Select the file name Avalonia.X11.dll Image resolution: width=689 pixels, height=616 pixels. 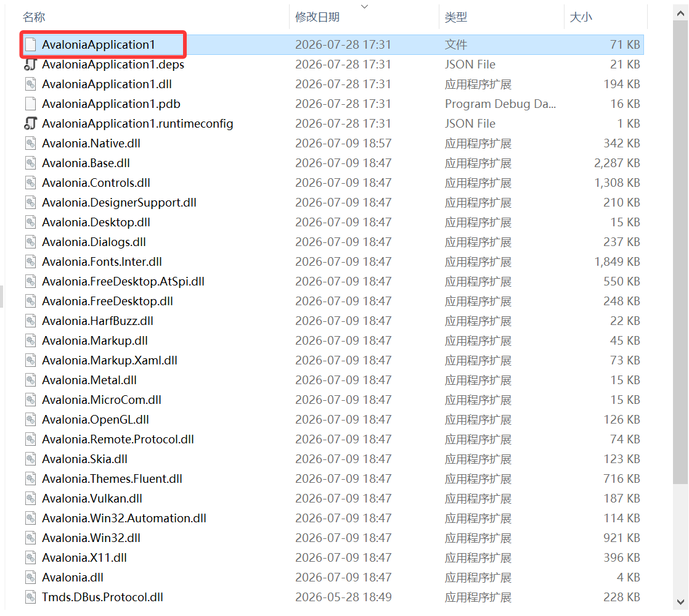[x=84, y=558]
